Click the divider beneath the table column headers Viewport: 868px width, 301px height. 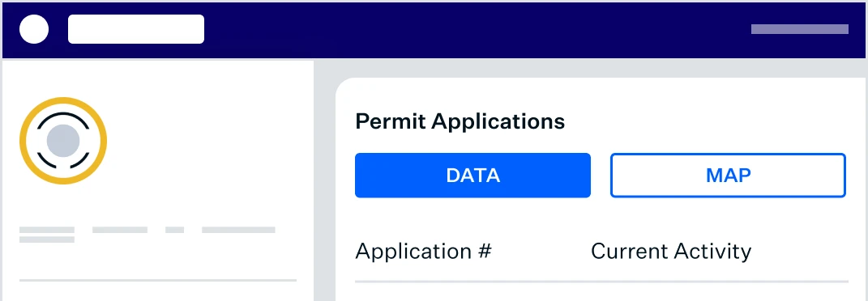(x=601, y=282)
